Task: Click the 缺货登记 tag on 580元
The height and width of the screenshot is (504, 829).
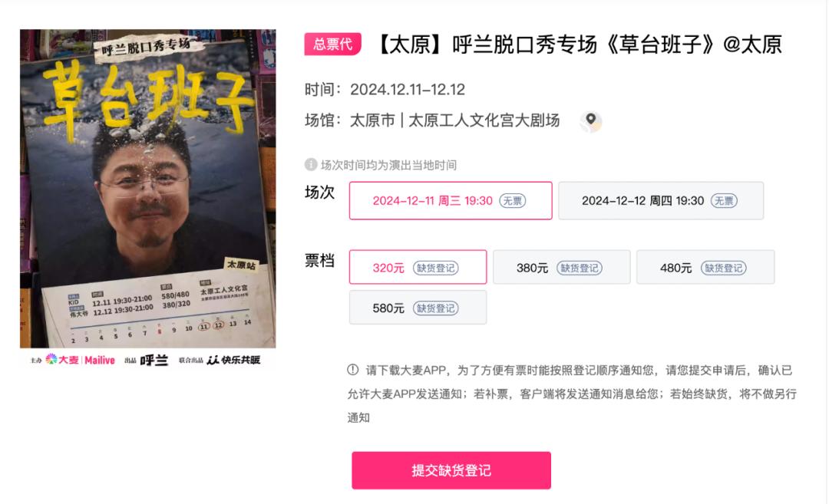Action: pyautogui.click(x=436, y=308)
